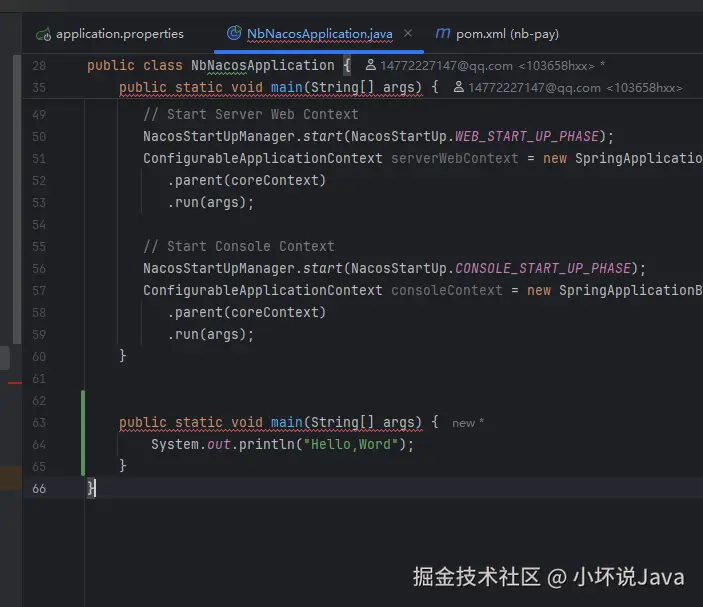Click 'out' field in System.out.println

tap(219, 444)
